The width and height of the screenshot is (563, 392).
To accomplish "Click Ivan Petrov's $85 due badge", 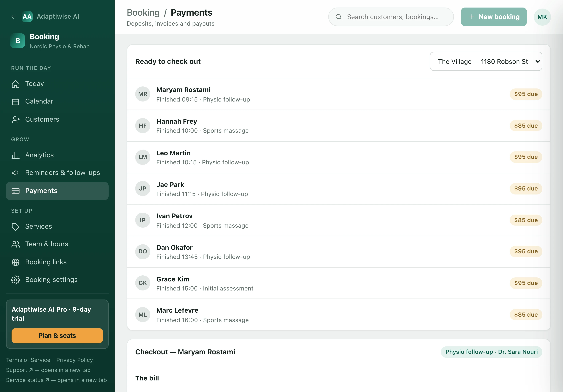I will pyautogui.click(x=526, y=220).
